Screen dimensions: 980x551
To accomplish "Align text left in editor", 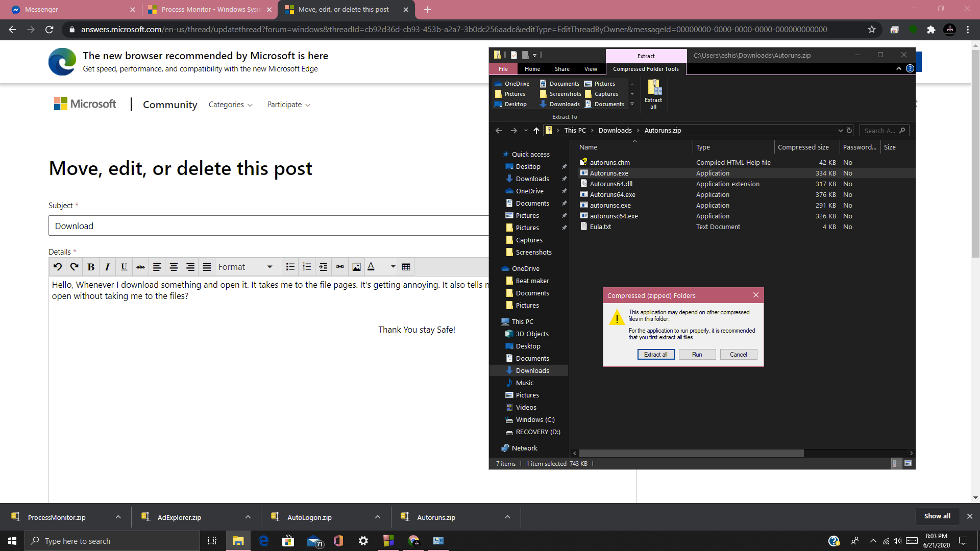I will [x=157, y=267].
